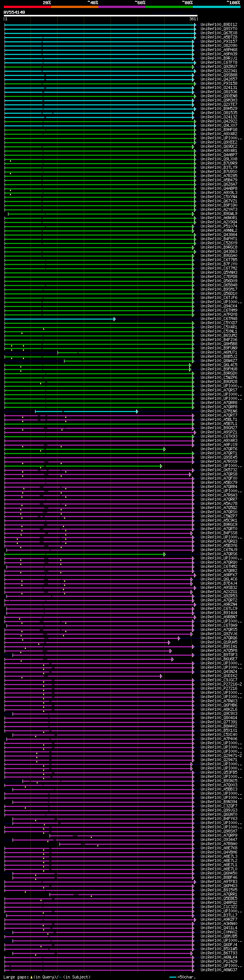
Task: Select hit label UniRef100_A7QRS6
Action: 219,554
